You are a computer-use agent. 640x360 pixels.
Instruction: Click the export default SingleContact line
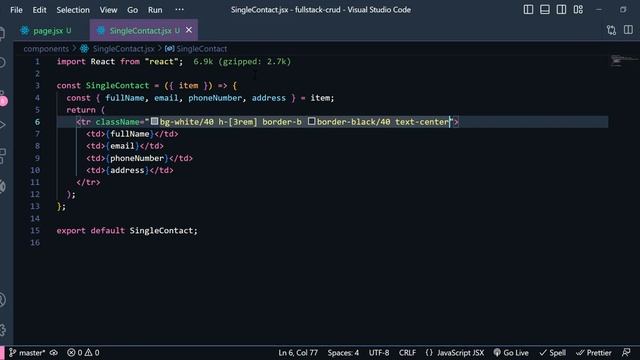(x=127, y=231)
